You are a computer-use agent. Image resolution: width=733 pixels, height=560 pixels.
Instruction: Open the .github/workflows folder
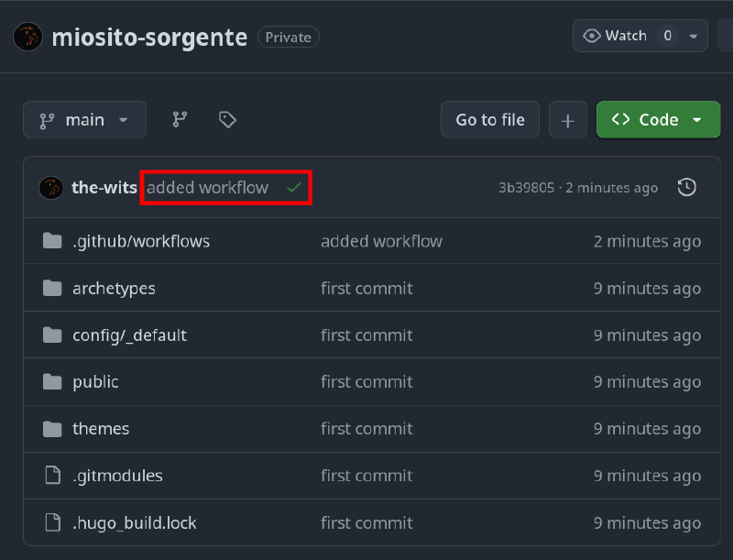pos(141,241)
